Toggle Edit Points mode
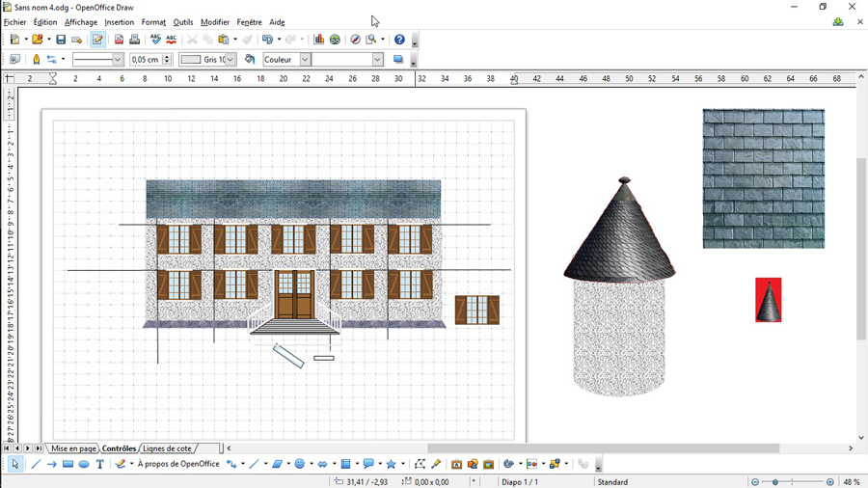The width and height of the screenshot is (868, 488). 420,464
